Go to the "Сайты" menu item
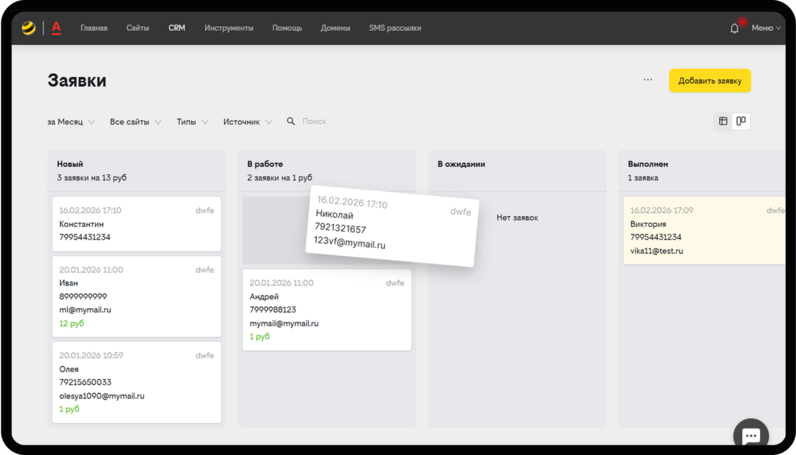Image resolution: width=796 pixels, height=455 pixels. (138, 28)
